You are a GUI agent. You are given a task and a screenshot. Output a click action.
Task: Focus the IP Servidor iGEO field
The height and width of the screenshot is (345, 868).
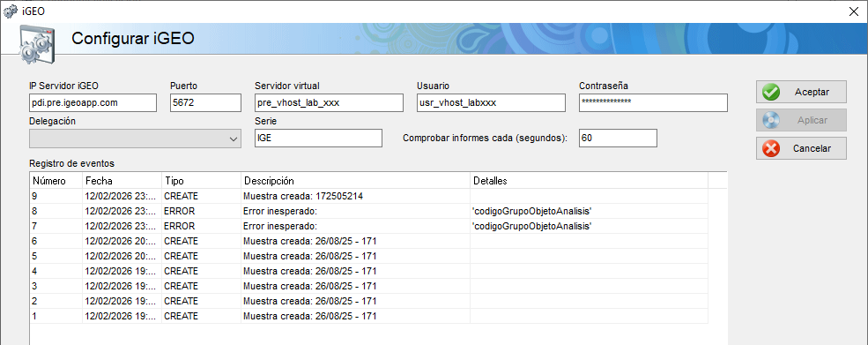93,102
